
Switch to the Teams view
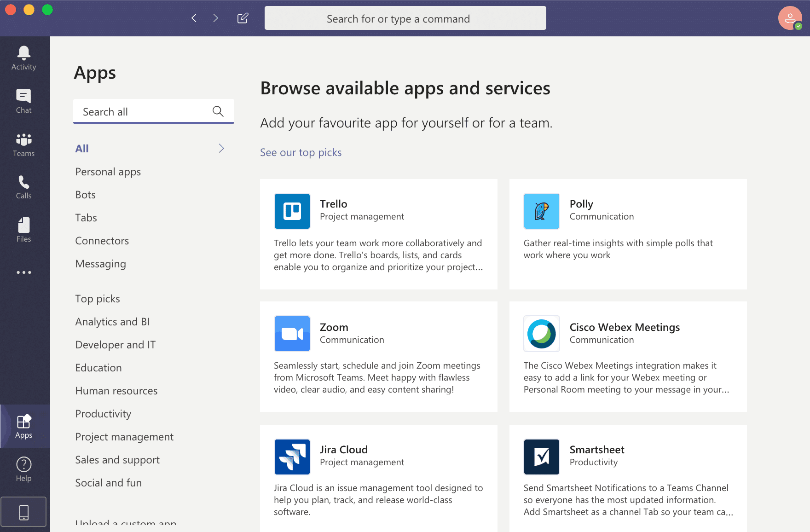coord(23,144)
